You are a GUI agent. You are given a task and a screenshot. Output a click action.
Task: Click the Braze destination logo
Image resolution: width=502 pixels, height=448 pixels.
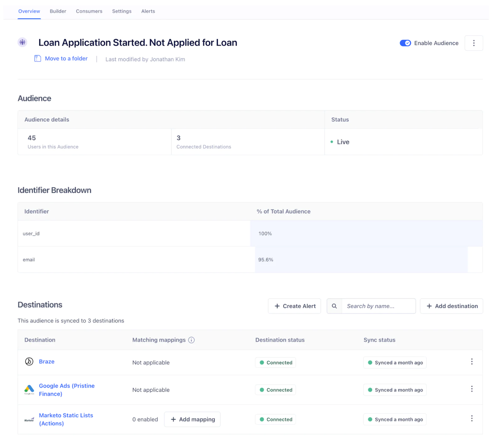(29, 361)
